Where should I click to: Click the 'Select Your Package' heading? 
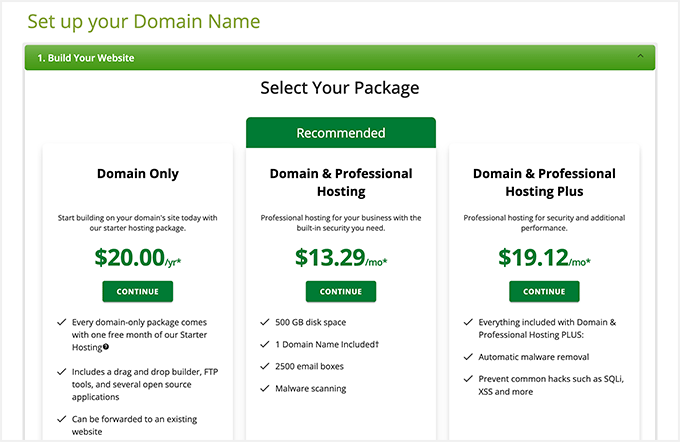[x=340, y=88]
